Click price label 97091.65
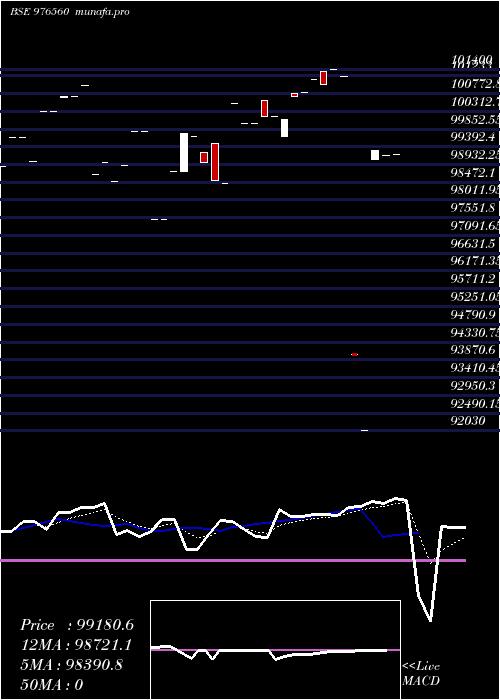The image size is (500, 700). pyautogui.click(x=475, y=225)
